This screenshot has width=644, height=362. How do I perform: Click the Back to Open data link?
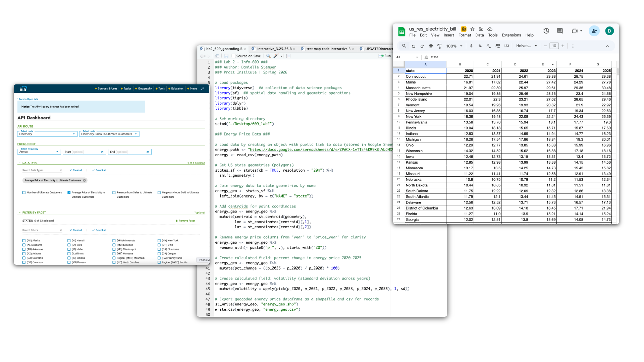coord(28,99)
